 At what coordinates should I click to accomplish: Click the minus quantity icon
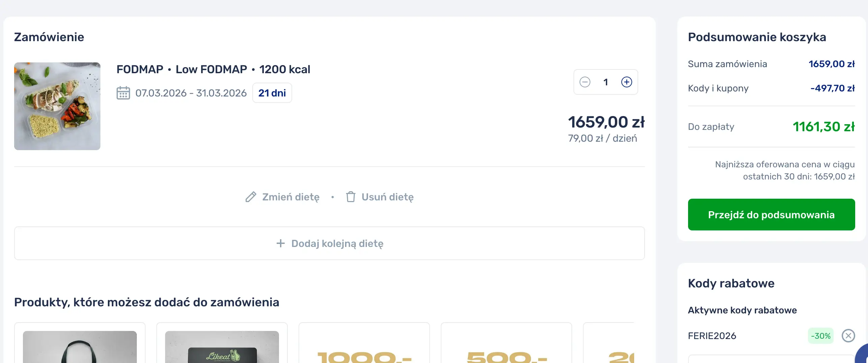pyautogui.click(x=585, y=82)
